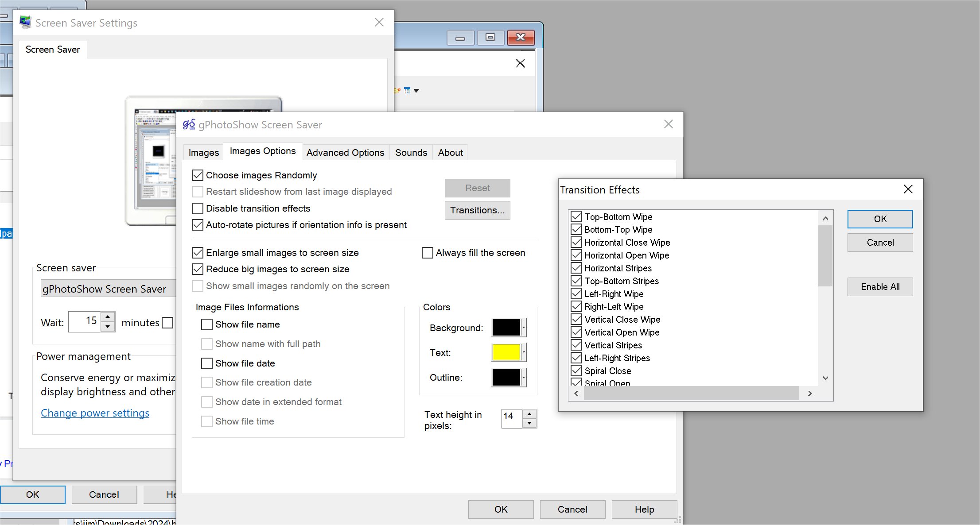Decrease wait minutes with the down spinner arrow
980x525 pixels.
108,327
